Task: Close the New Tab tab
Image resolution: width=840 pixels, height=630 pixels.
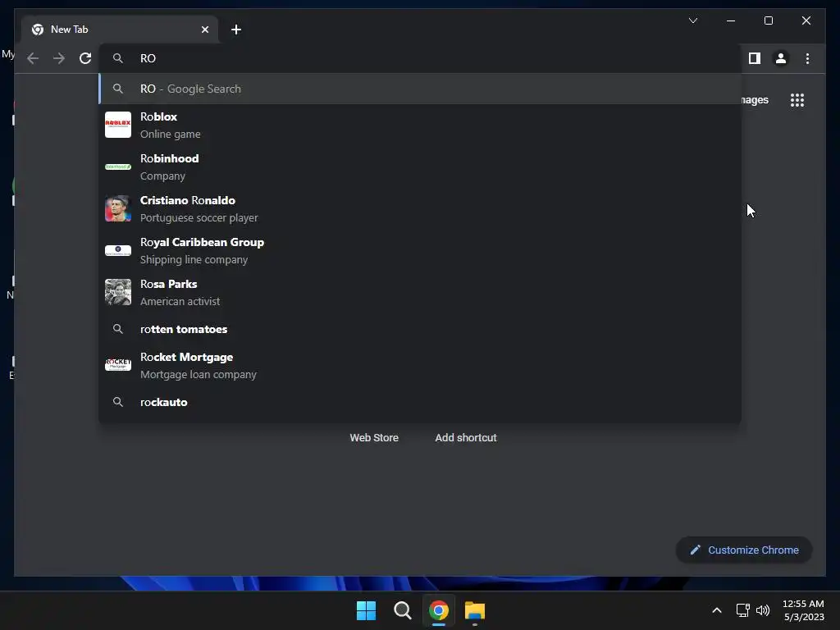Action: pyautogui.click(x=204, y=30)
